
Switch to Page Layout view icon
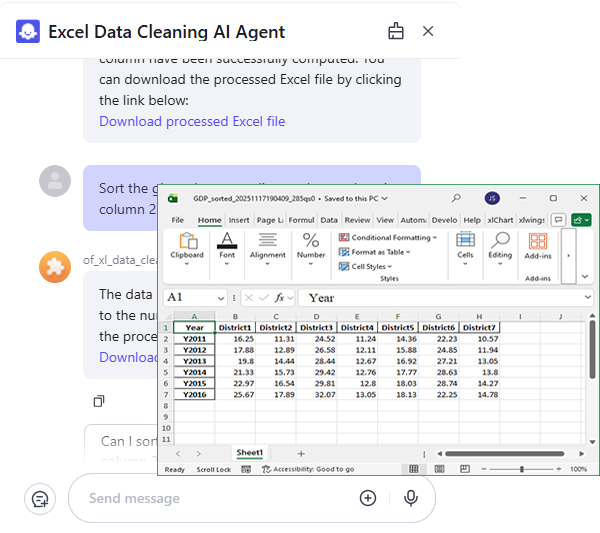[x=439, y=469]
